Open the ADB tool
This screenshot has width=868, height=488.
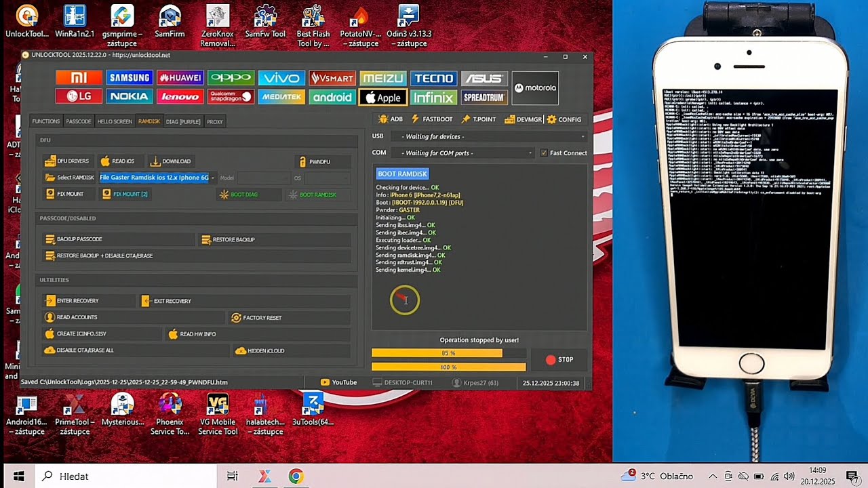391,119
